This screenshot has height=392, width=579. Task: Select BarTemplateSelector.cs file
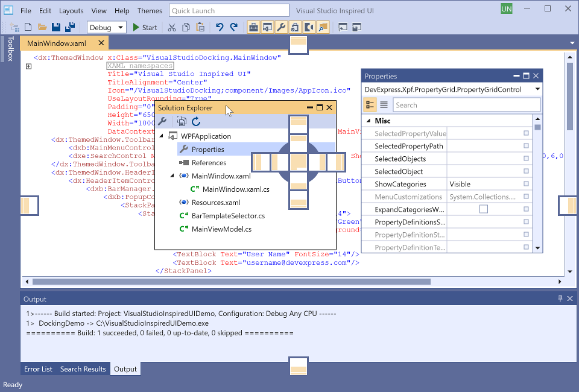[x=228, y=216]
